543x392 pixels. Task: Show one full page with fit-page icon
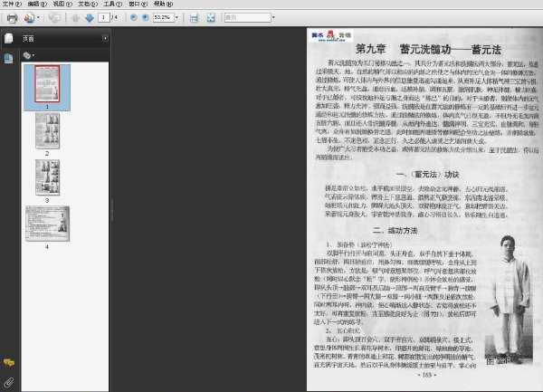tap(211, 18)
